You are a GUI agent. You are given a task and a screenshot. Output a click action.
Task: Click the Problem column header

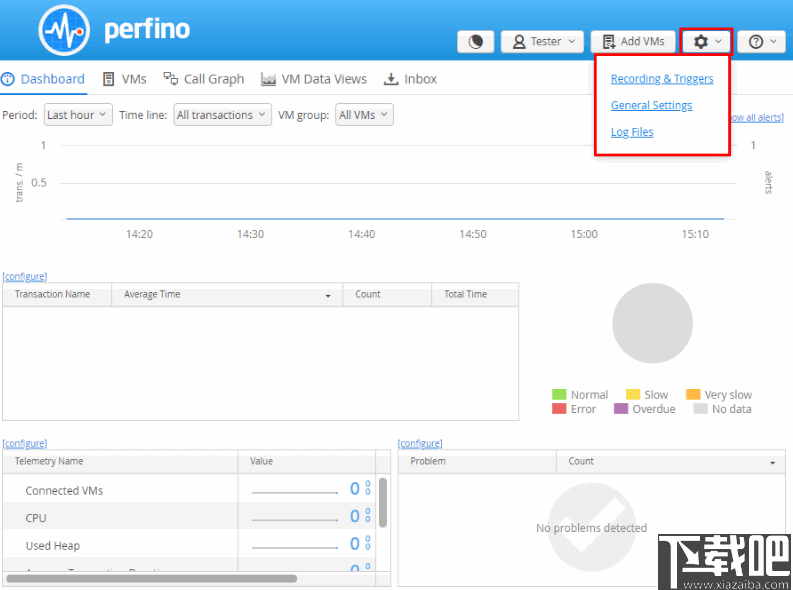(x=477, y=461)
